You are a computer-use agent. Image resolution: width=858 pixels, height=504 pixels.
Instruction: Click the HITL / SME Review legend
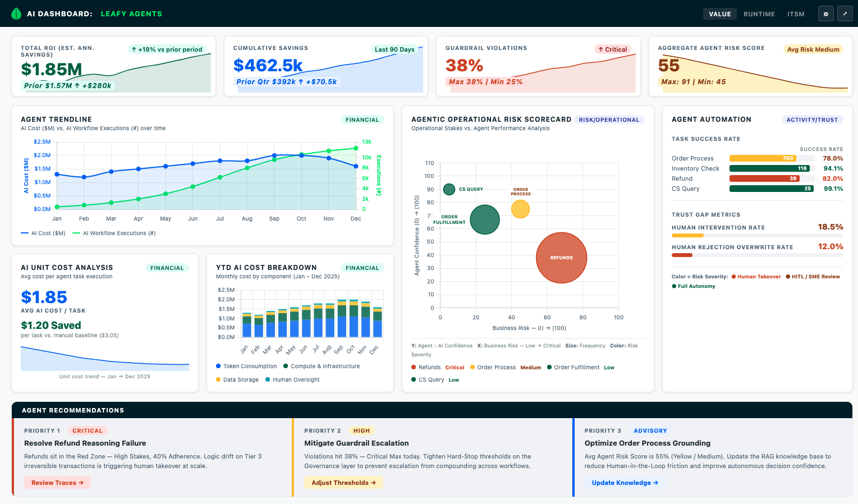813,277
